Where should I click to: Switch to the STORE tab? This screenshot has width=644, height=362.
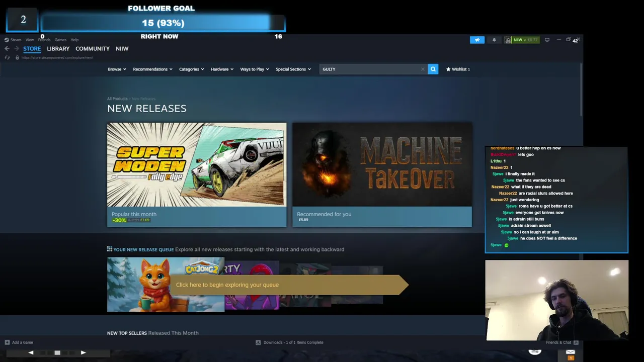[32, 49]
